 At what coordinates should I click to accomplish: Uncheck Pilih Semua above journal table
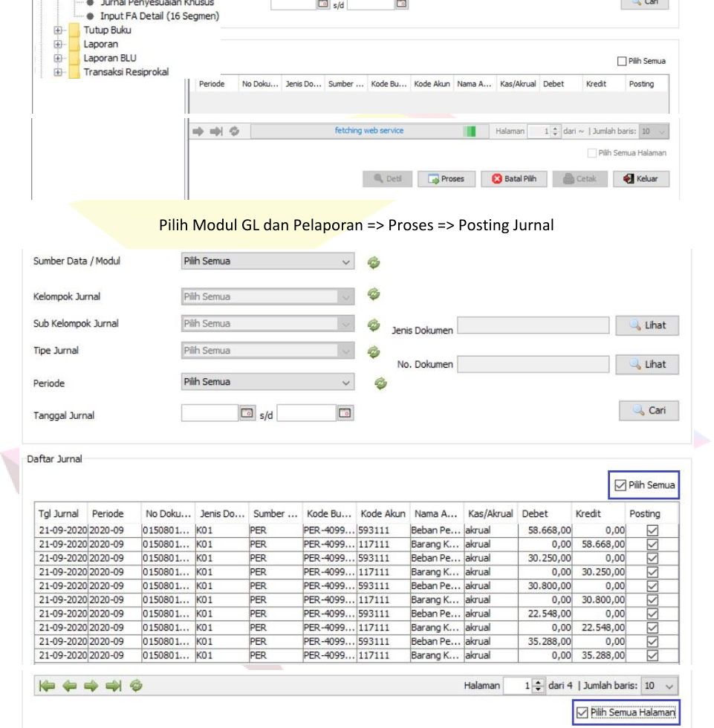620,486
